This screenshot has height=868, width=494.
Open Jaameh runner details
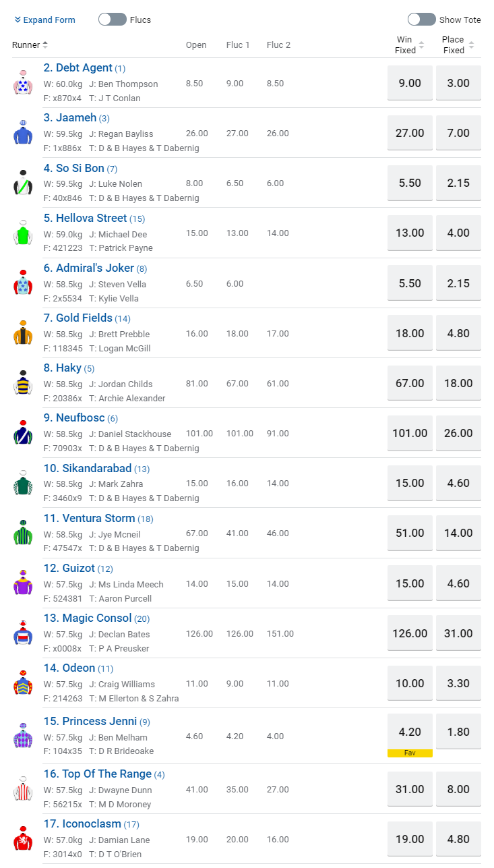(x=76, y=118)
